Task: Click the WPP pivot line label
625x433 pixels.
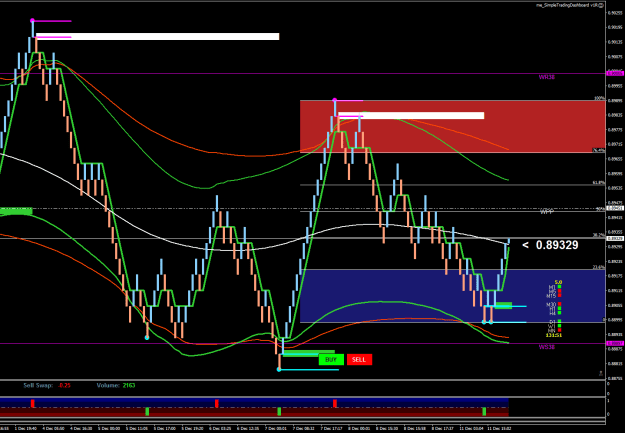Action: [546, 212]
